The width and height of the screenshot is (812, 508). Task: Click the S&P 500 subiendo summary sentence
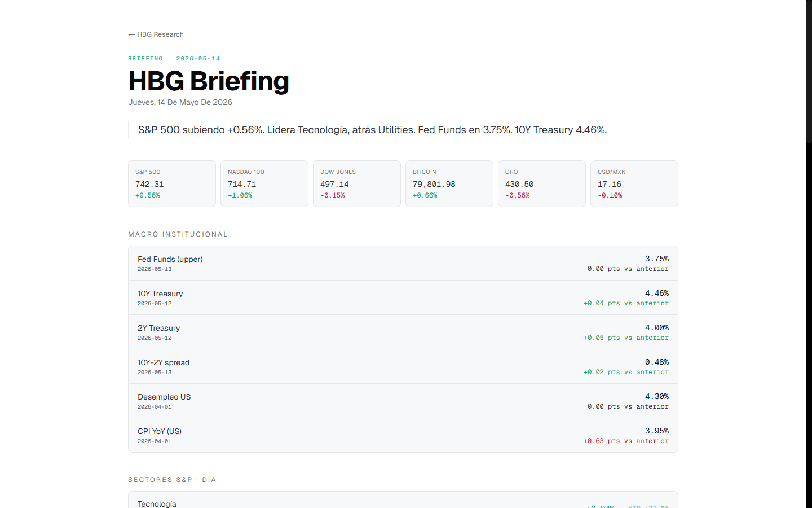tap(372, 130)
